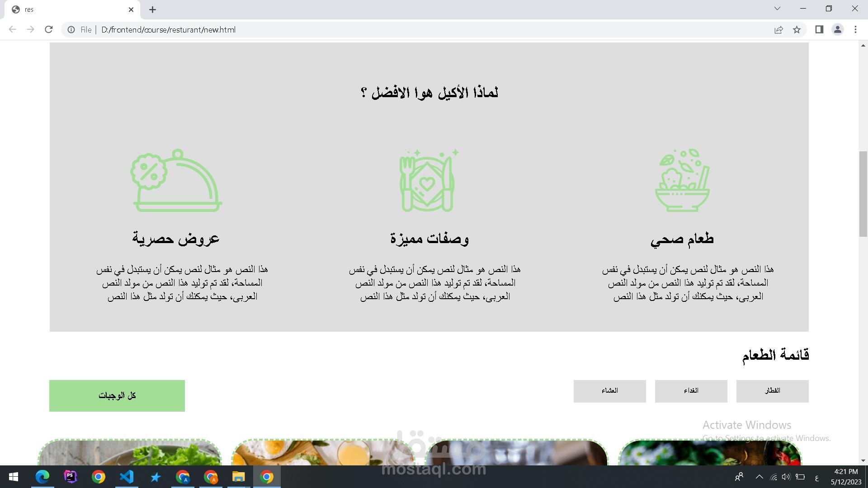Image resolution: width=868 pixels, height=488 pixels.
Task: Select the الفطار category tab
Action: pyautogui.click(x=772, y=391)
